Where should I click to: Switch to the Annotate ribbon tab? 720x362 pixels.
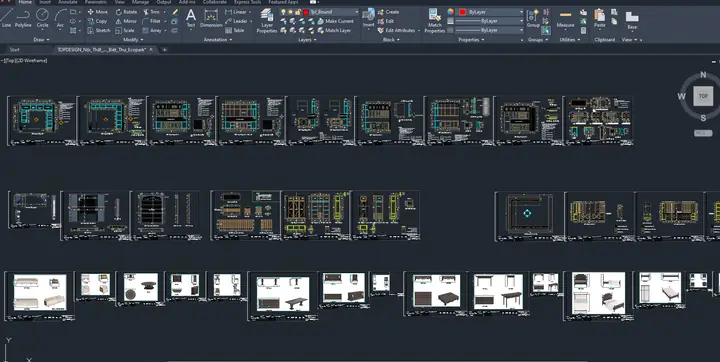point(68,2)
